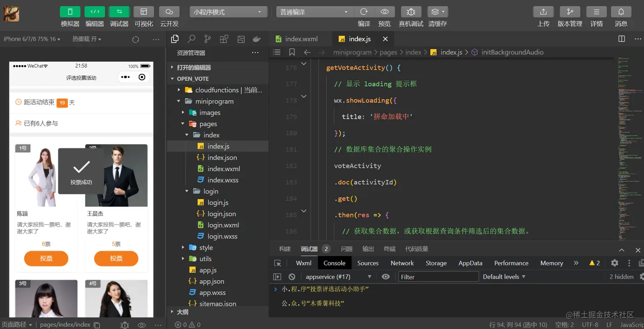Click the element inspector arrow icon
Screen dimensions: 644x329
coord(278,263)
